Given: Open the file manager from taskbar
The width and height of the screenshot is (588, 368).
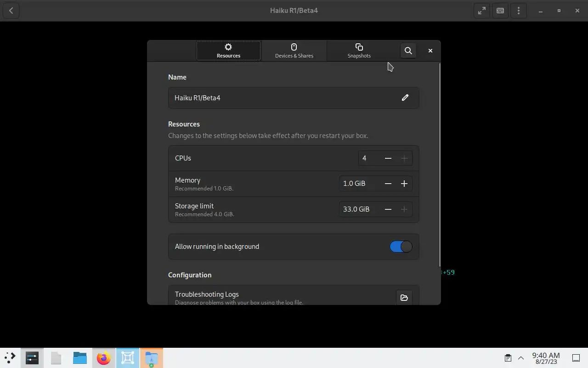Looking at the screenshot, I should (80, 358).
